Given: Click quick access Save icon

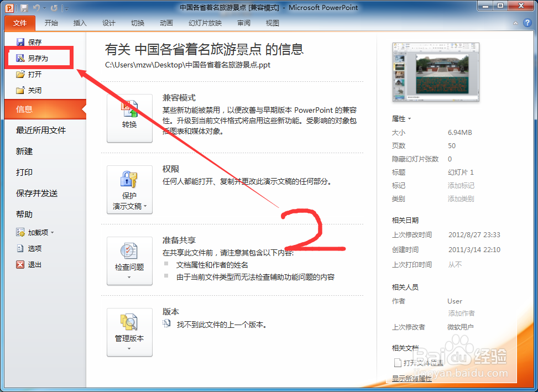Looking at the screenshot, I should [x=24, y=8].
